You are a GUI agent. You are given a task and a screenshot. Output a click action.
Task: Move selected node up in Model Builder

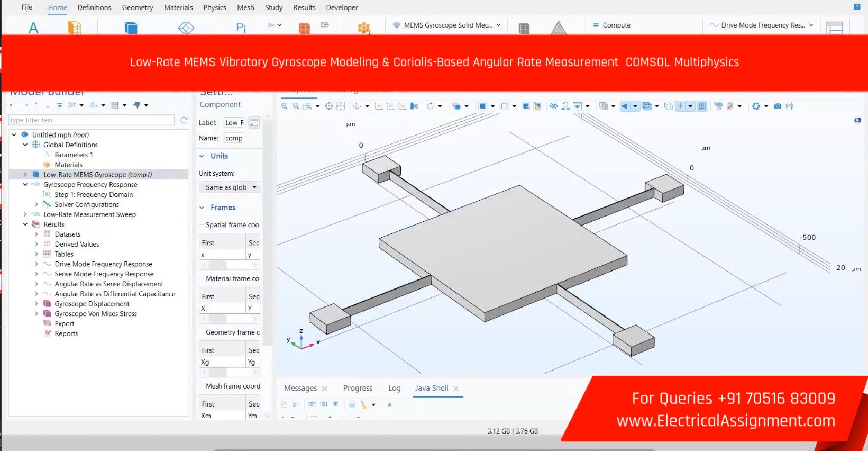click(36, 105)
